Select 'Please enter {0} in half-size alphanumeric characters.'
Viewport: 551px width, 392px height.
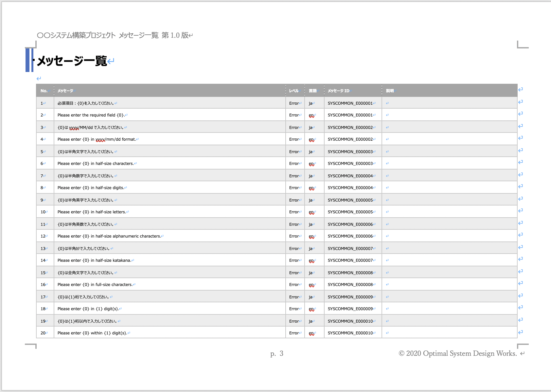109,236
